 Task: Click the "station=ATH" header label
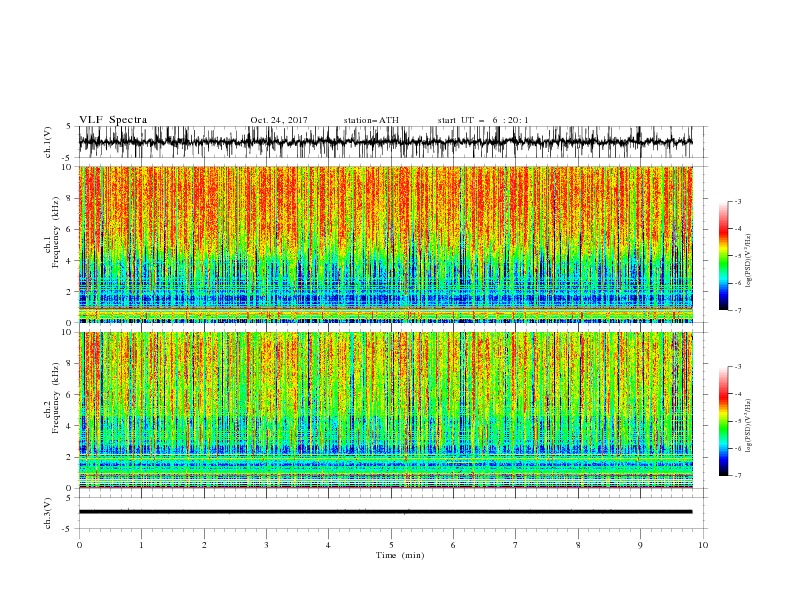(371, 120)
